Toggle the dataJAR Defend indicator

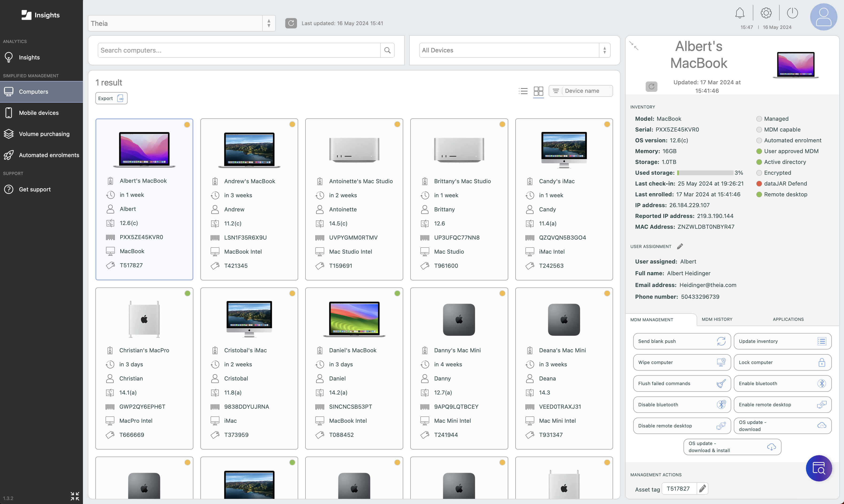click(759, 184)
